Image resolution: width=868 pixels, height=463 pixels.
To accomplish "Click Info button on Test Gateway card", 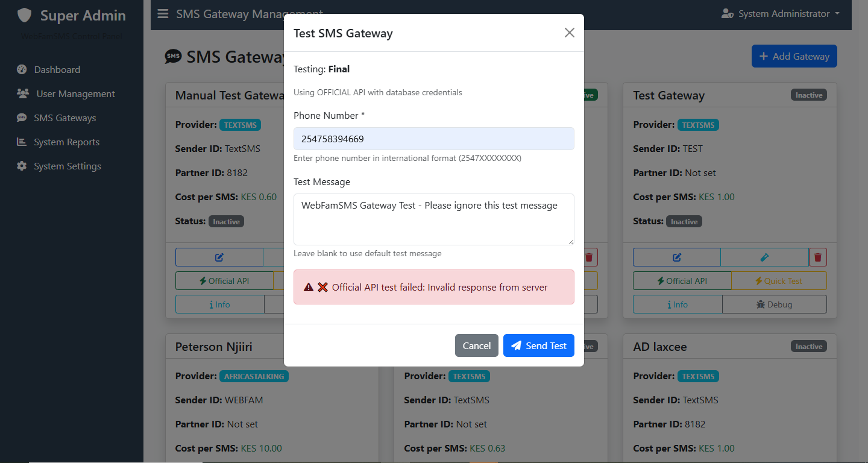I will point(677,304).
